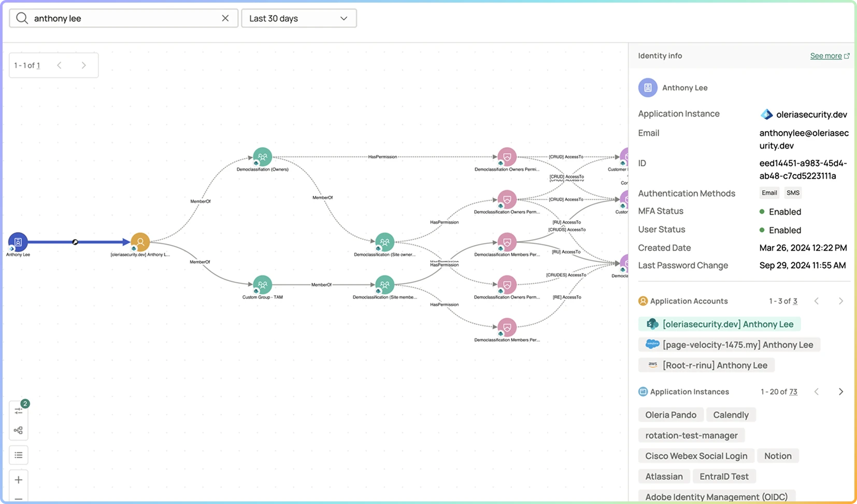Click the Email authentication method tag

[769, 193]
